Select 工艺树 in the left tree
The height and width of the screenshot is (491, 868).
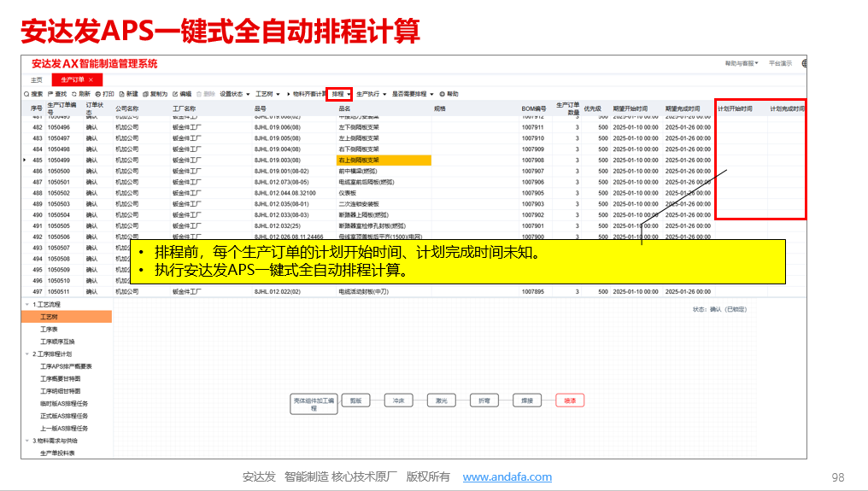tap(67, 317)
